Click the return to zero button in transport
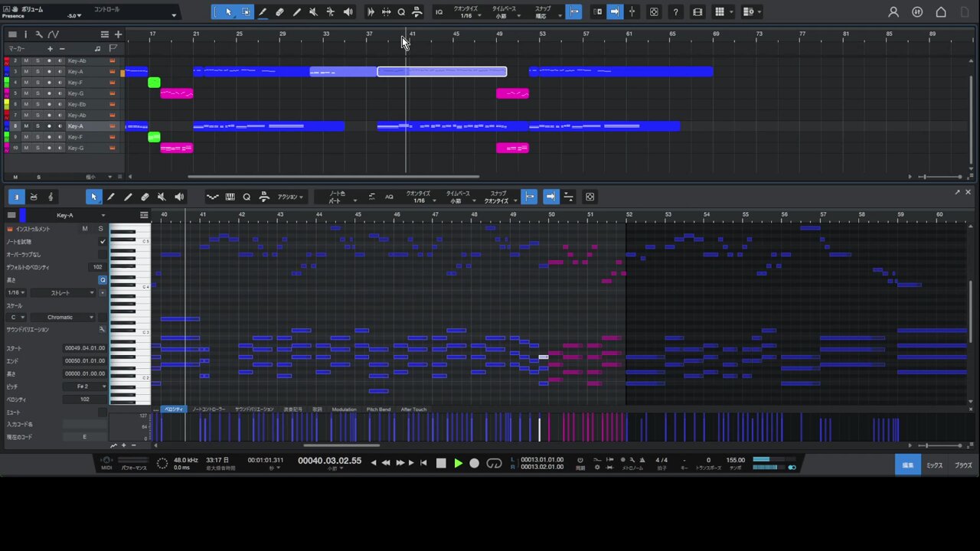 coord(423,463)
